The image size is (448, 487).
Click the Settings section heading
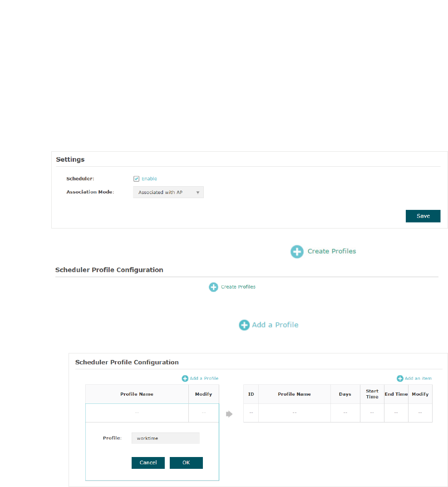(70, 159)
